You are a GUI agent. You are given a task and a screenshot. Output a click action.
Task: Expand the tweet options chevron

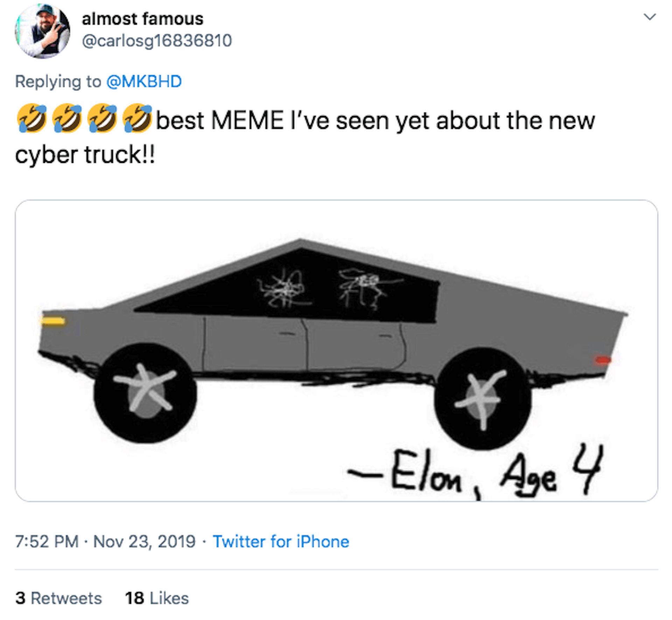point(650,17)
